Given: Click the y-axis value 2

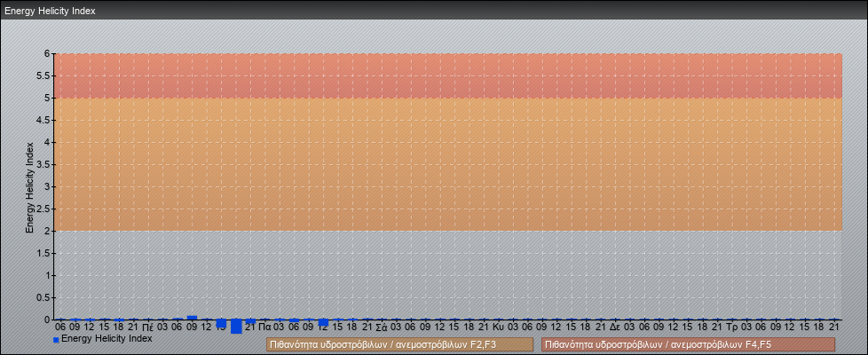Looking at the screenshot, I should pos(47,231).
